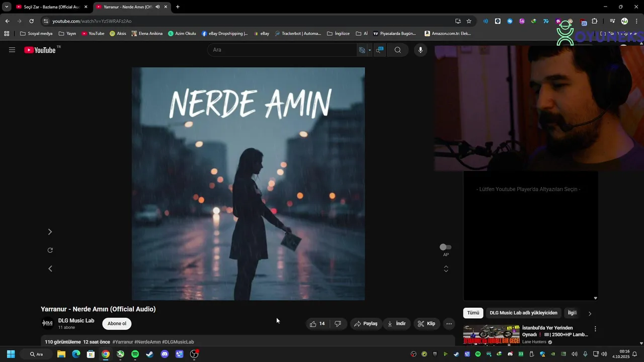Image resolution: width=644 pixels, height=362 pixels.
Task: Open the Yayın bookmark folder
Action: (67, 34)
